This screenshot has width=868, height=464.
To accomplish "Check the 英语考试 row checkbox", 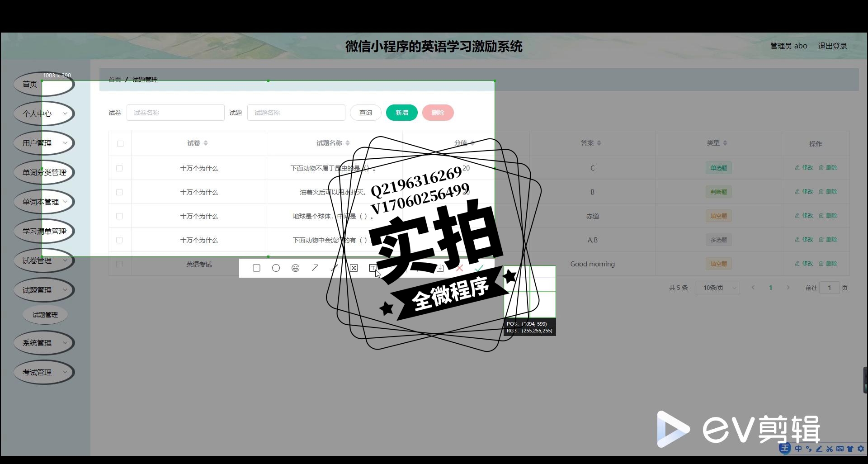I will point(119,264).
